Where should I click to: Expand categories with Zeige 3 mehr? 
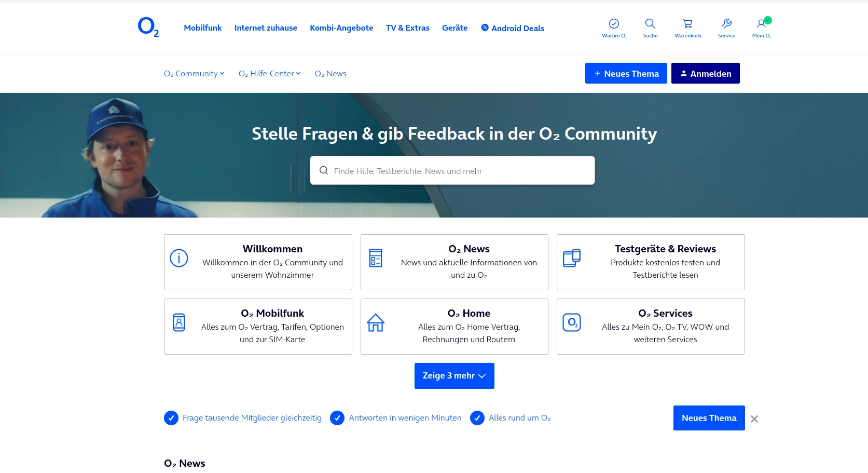coord(454,376)
